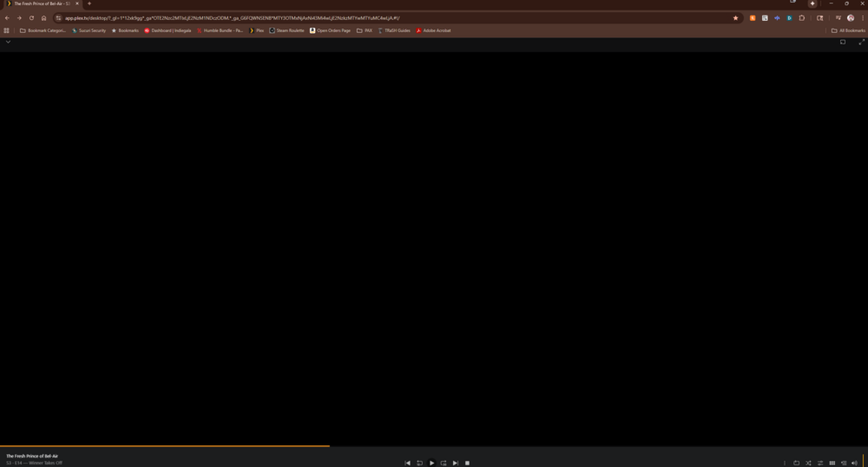The image size is (868, 467).
Task: Cast the video to a device
Action: (x=843, y=42)
